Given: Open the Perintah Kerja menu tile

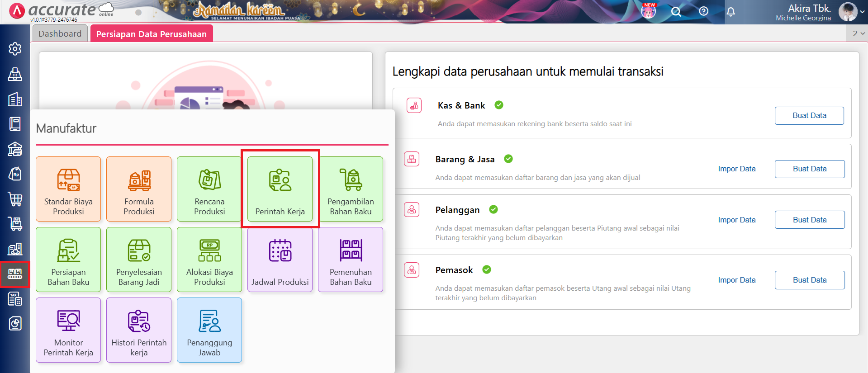Looking at the screenshot, I should 280,189.
